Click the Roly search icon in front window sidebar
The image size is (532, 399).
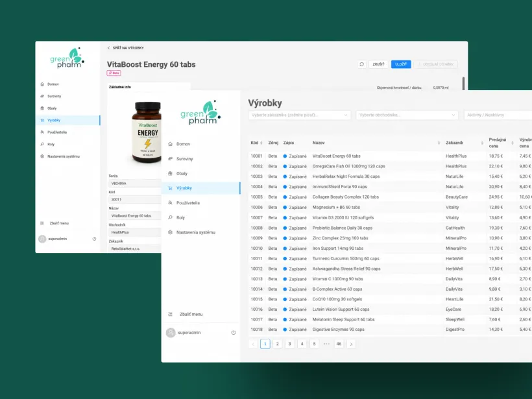(x=171, y=217)
